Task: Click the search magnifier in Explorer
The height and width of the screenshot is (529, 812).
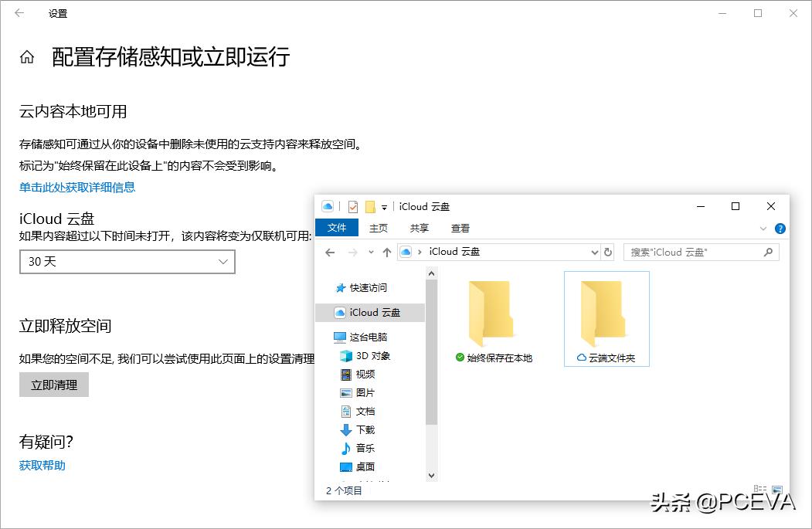Action: coord(768,252)
